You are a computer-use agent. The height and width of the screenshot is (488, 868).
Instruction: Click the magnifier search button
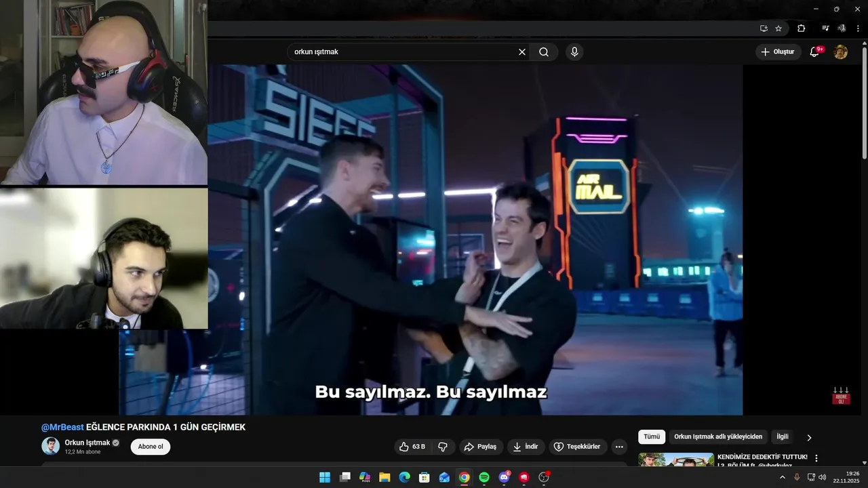point(544,52)
